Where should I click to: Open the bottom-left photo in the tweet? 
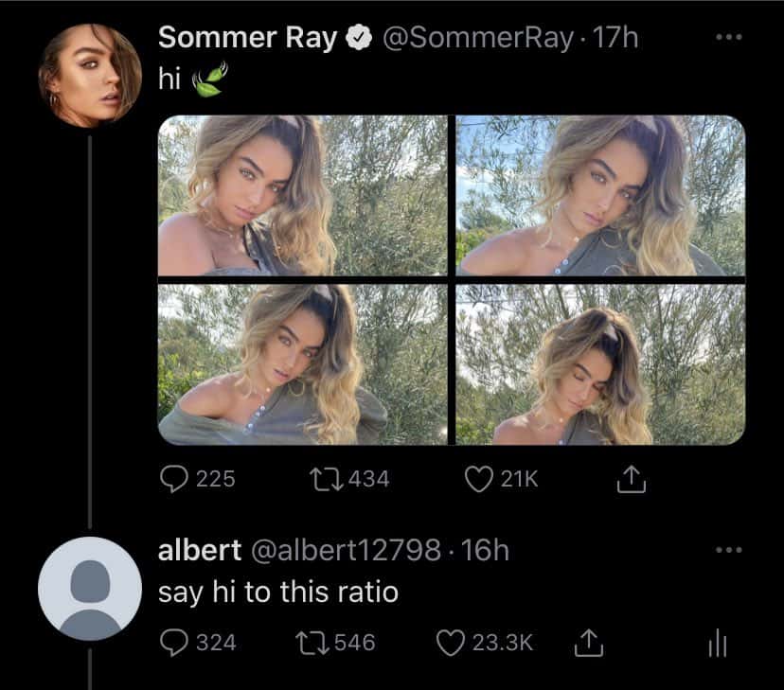302,364
